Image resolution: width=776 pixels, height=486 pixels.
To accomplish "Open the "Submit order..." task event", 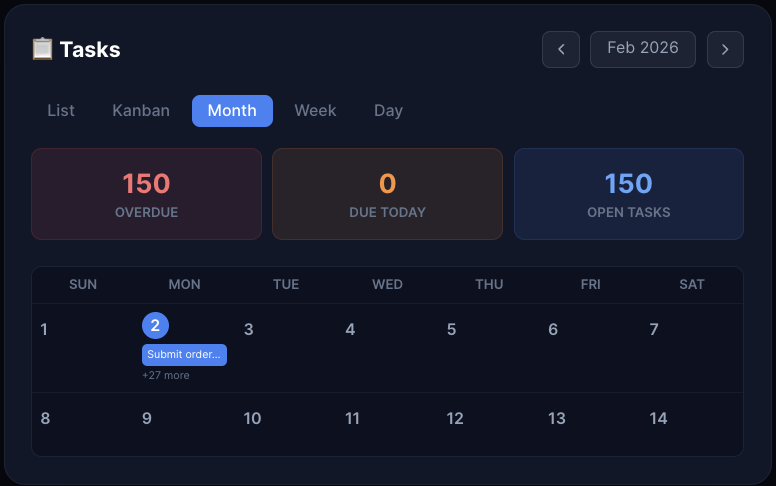I will pyautogui.click(x=184, y=355).
